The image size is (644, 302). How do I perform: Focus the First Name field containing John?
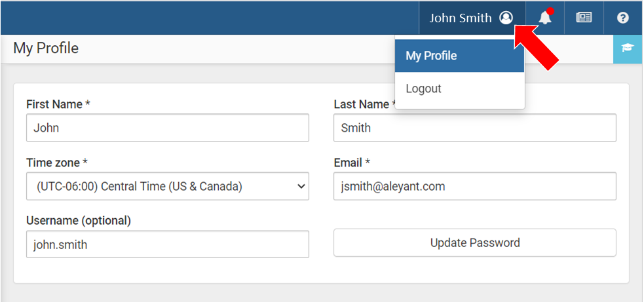point(168,128)
